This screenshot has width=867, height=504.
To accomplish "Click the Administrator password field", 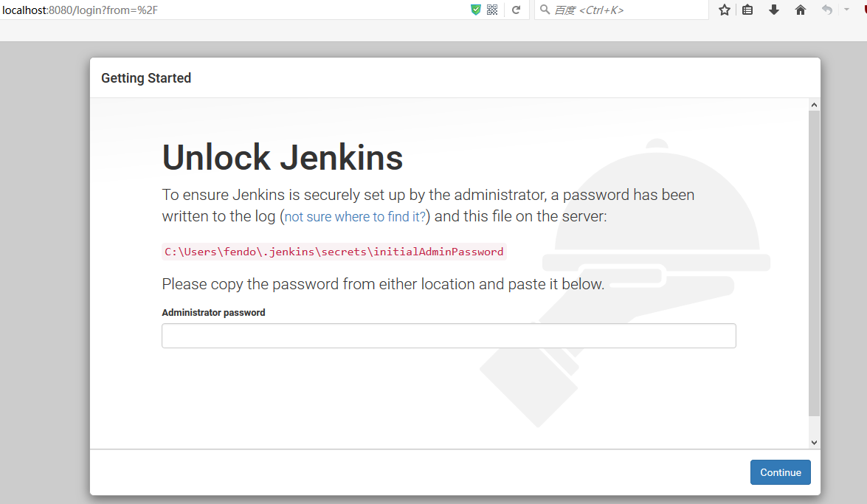I will (x=449, y=336).
